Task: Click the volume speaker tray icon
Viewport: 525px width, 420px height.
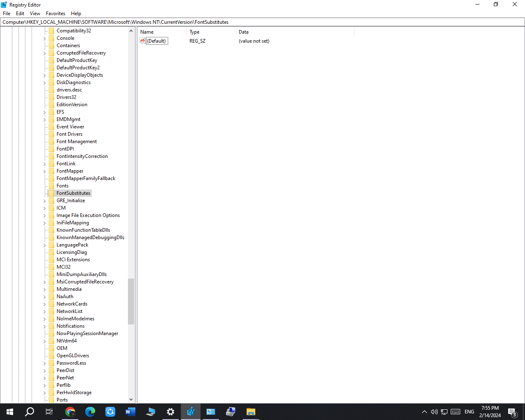Action: pyautogui.click(x=434, y=412)
